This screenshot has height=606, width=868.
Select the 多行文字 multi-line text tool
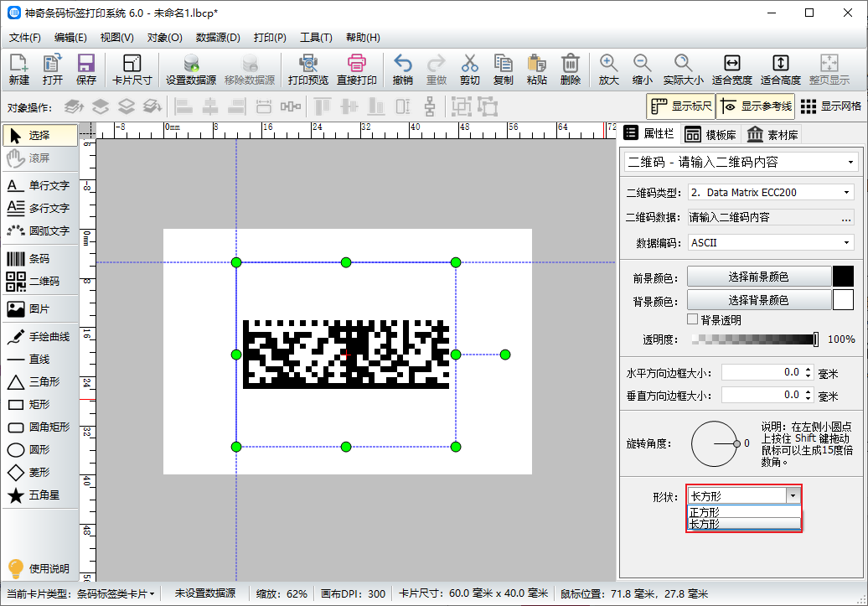[x=39, y=208]
